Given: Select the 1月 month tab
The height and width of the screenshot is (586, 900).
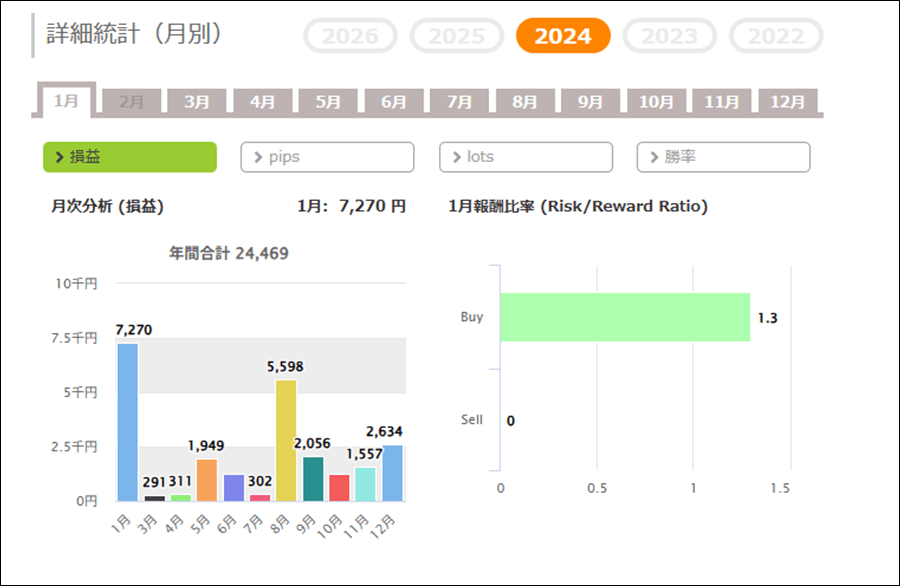Looking at the screenshot, I should click(x=66, y=101).
